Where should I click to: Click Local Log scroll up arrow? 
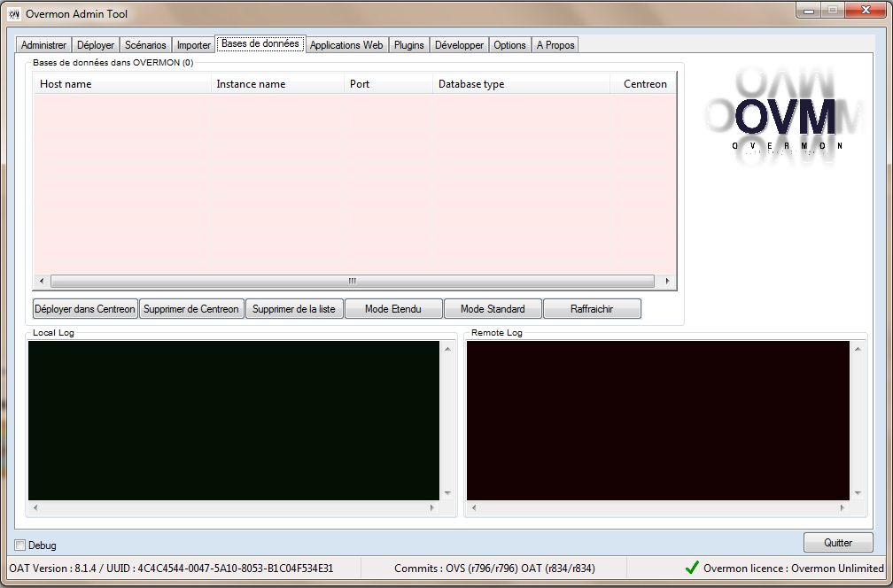click(x=447, y=348)
